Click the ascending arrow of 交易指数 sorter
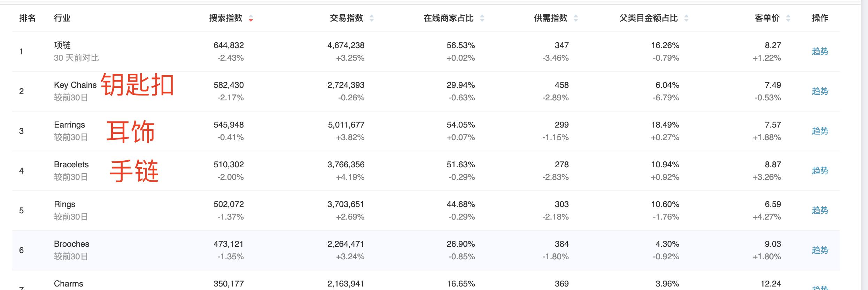This screenshot has width=868, height=290. 372,16
